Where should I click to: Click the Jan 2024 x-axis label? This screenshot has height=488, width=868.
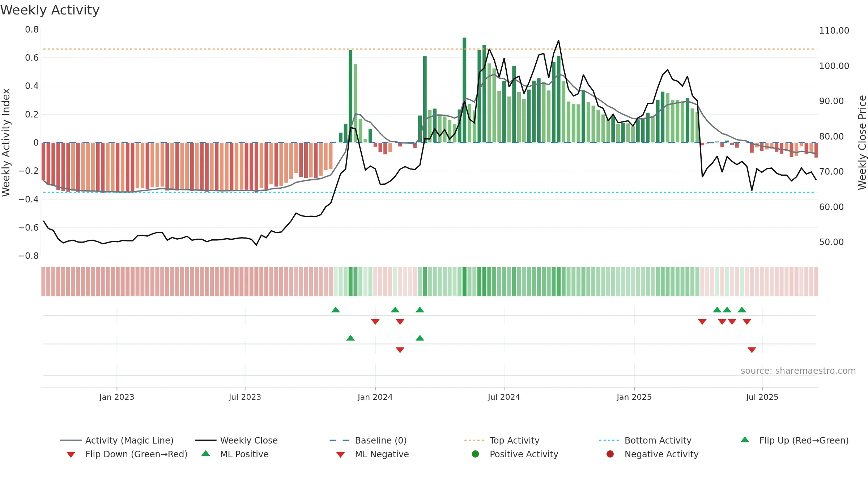pos(375,397)
